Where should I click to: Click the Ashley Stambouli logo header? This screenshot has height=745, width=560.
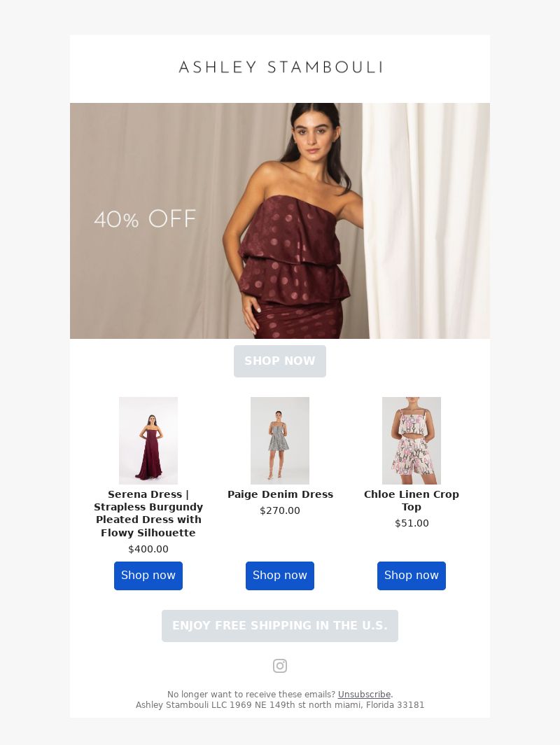[280, 67]
